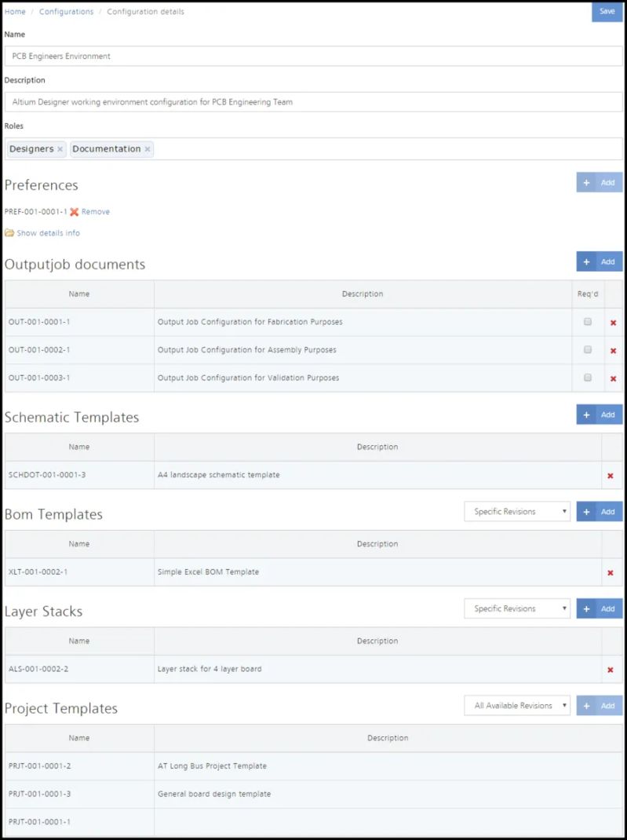The image size is (627, 840).
Task: Click 'Simple Excel BOM Template' description
Action: click(x=208, y=572)
